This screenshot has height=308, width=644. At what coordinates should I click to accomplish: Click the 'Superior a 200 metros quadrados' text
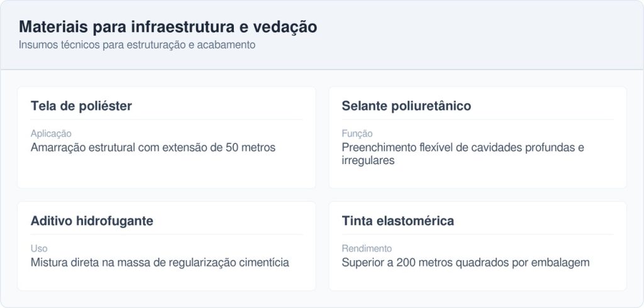(465, 263)
